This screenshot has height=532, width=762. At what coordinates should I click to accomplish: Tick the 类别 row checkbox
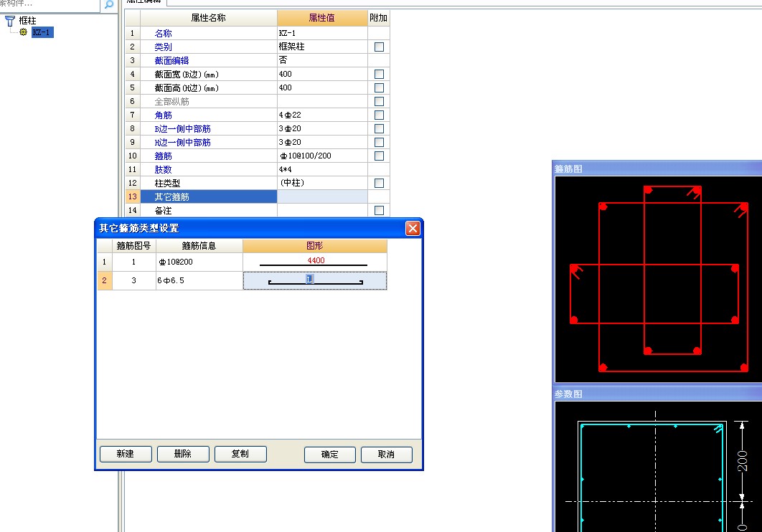379,47
